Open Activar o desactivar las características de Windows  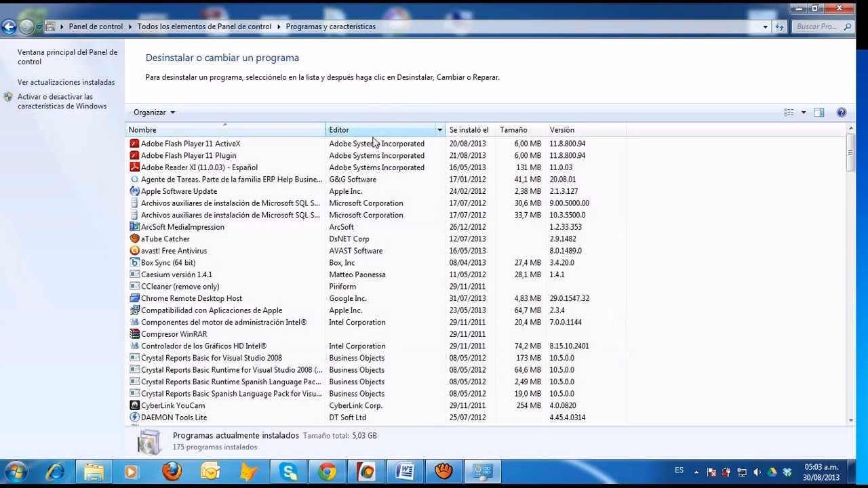coord(62,102)
